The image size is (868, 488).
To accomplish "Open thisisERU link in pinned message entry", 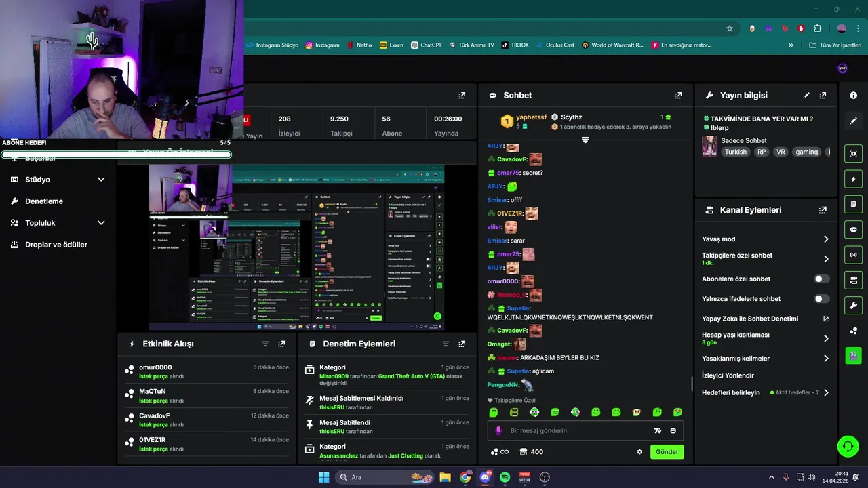I will click(x=332, y=432).
